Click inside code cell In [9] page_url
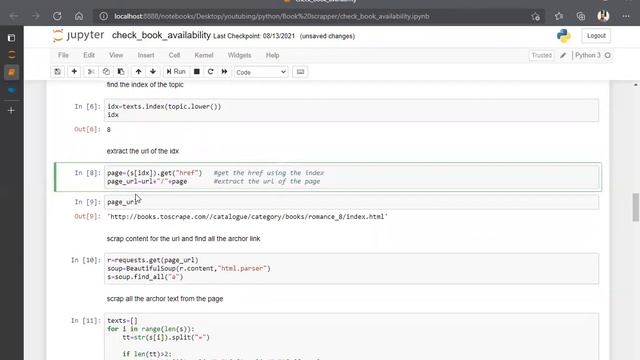 click(351, 202)
